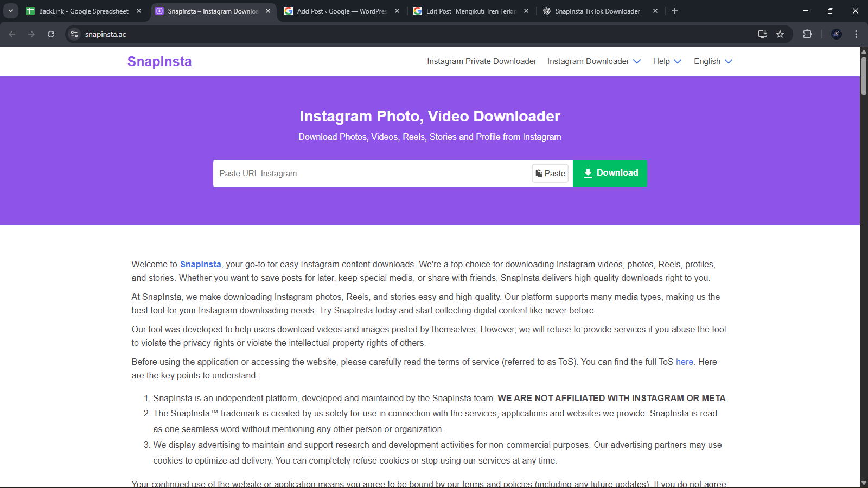Viewport: 868px width, 488px height.
Task: Expand the Help menu
Action: 666,61
